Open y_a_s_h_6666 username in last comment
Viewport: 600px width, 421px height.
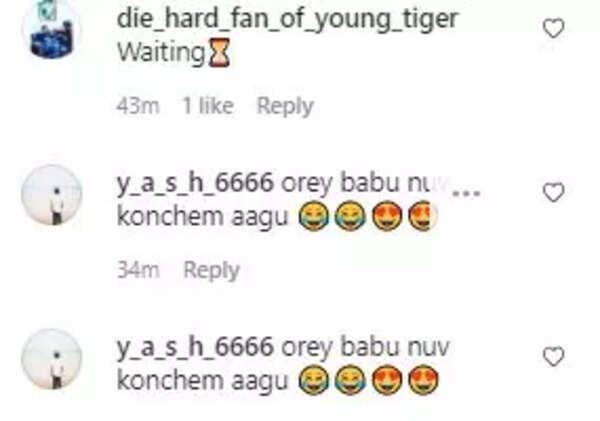coord(195,348)
